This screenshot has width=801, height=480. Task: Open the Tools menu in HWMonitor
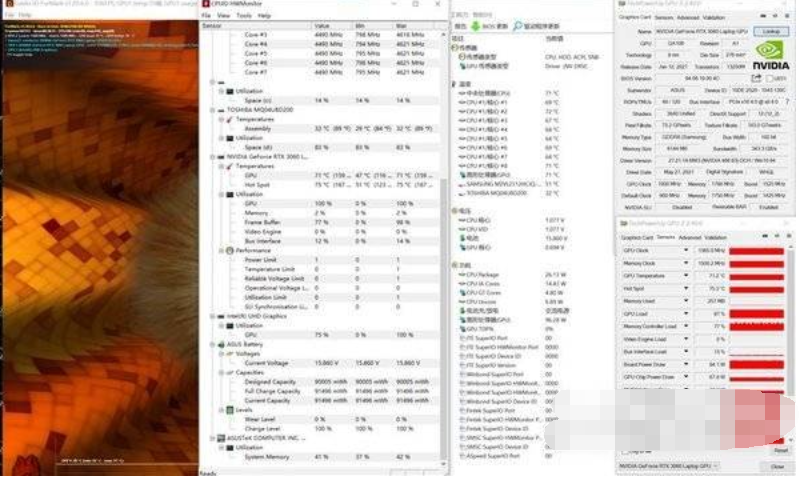pos(244,15)
